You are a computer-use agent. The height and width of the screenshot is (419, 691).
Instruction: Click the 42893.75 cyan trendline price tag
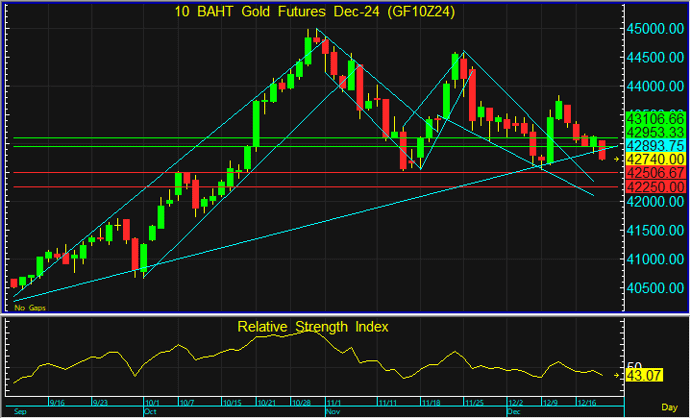(653, 145)
